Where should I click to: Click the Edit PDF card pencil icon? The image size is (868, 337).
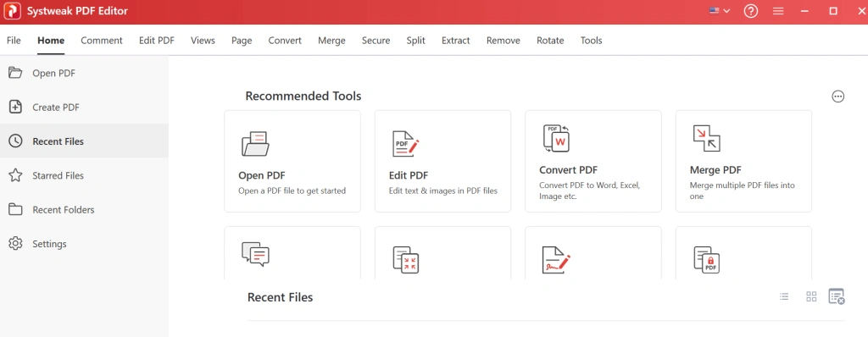coord(406,143)
